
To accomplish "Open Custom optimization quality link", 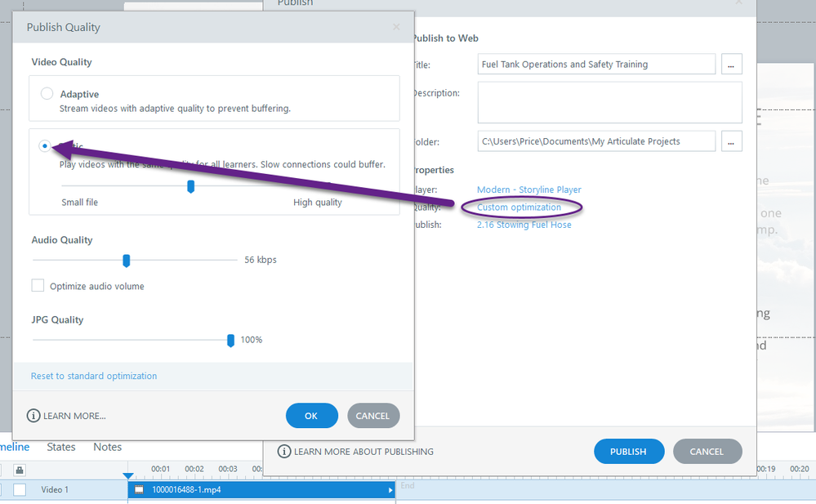I will [x=519, y=207].
